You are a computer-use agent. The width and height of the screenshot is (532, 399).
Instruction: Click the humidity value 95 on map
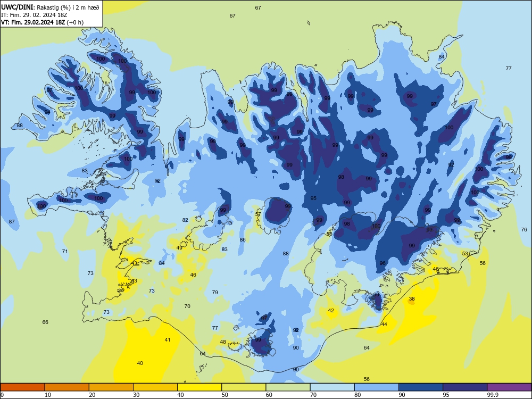pos(313,198)
